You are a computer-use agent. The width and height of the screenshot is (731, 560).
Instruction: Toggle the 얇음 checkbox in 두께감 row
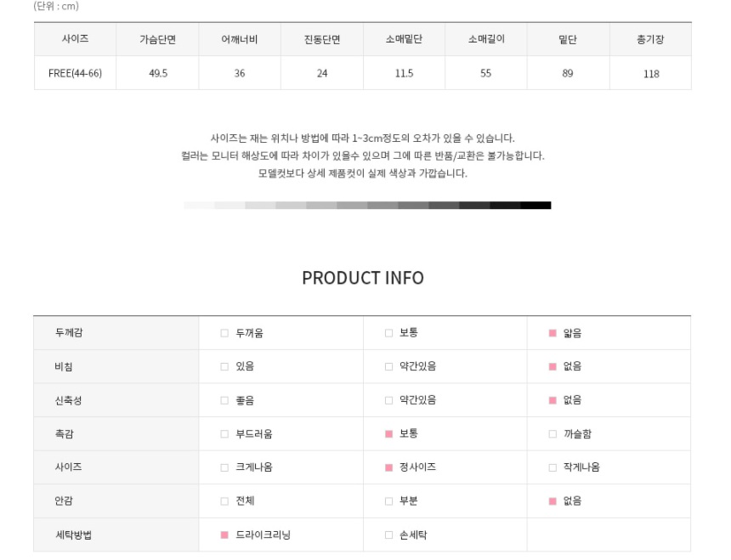tap(552, 333)
